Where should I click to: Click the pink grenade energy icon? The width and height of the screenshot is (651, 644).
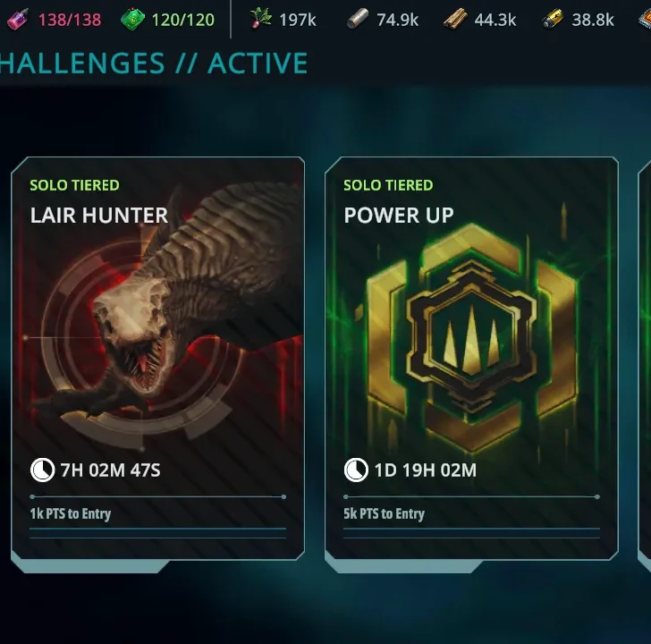tap(19, 19)
